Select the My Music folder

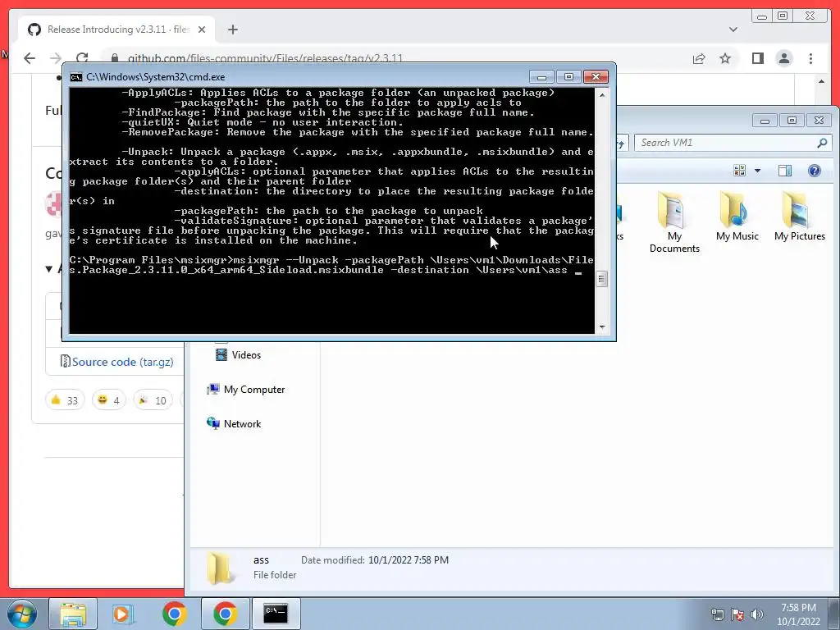click(737, 217)
